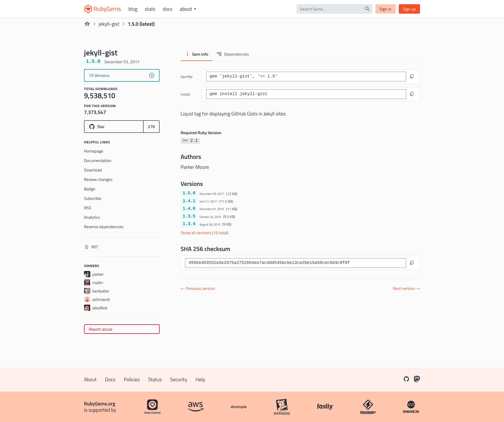The image size is (504, 422).
Task: Open version 1.4.0 in Versions list
Action: coord(189,209)
